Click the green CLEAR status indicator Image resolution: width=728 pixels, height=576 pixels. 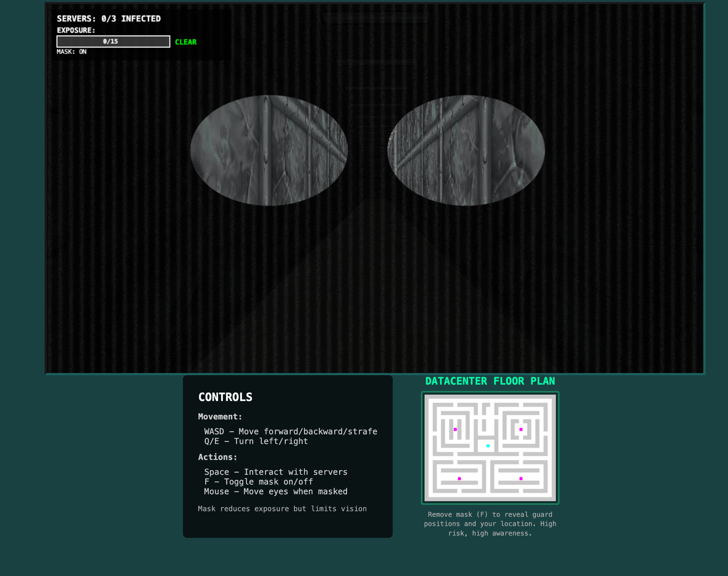[186, 42]
